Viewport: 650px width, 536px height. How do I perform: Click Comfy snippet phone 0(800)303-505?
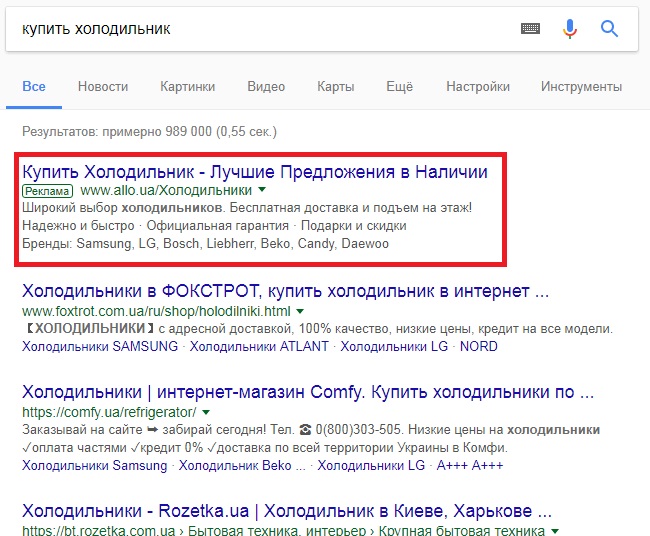click(359, 429)
